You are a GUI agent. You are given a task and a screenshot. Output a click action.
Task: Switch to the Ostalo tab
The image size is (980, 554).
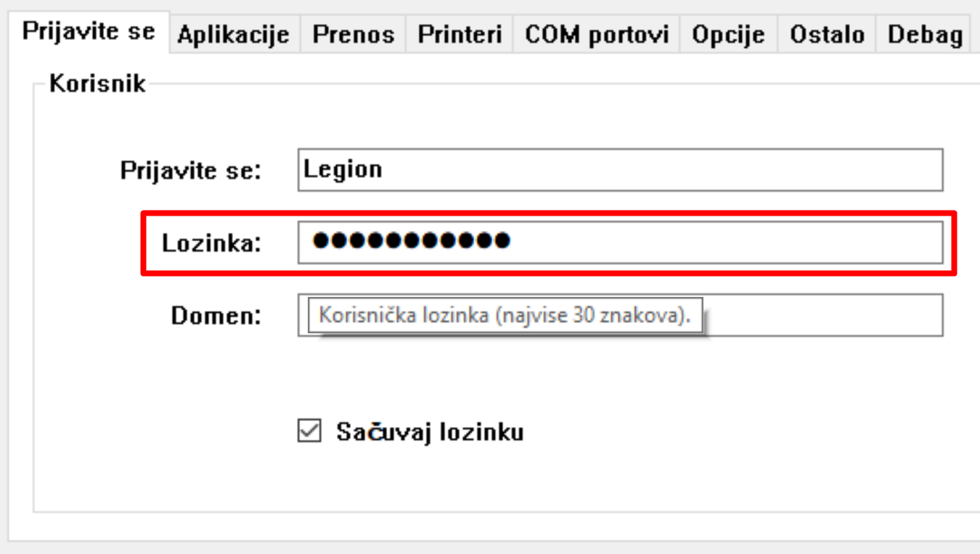[x=827, y=35]
